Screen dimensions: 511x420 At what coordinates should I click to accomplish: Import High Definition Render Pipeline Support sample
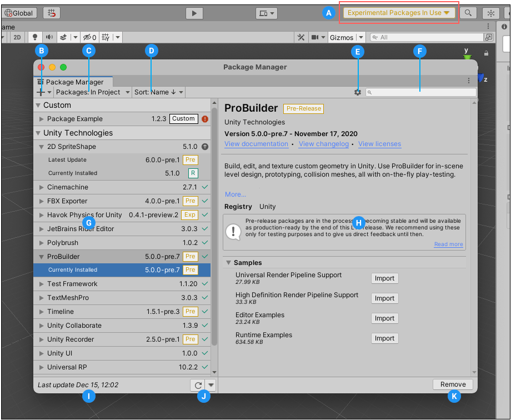(x=384, y=298)
